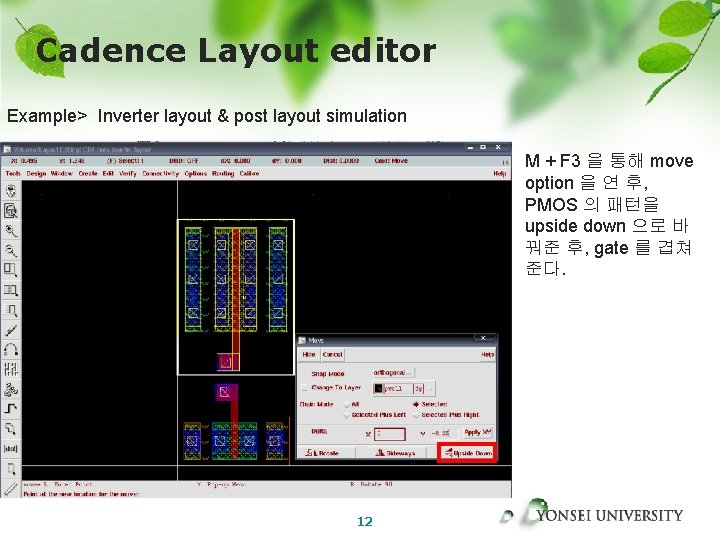Activate the Move tool icon
Image resolution: width=720 pixels, height=540 pixels.
click(11, 310)
